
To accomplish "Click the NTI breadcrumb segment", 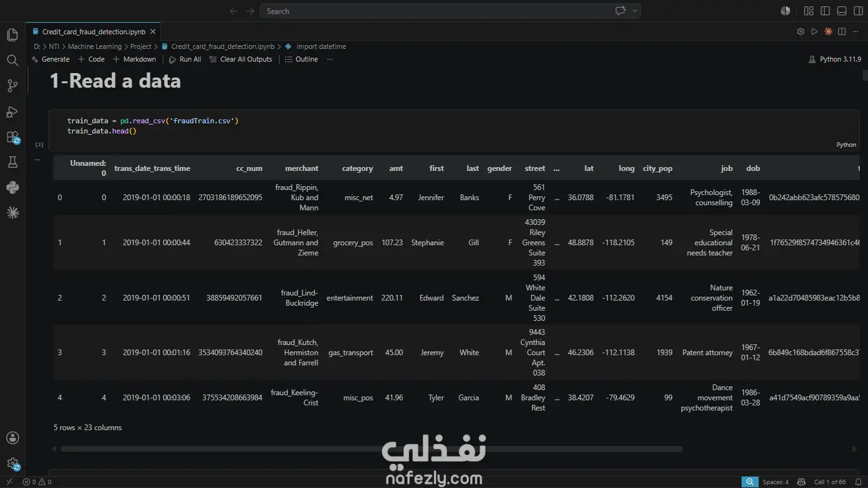I will tap(54, 46).
